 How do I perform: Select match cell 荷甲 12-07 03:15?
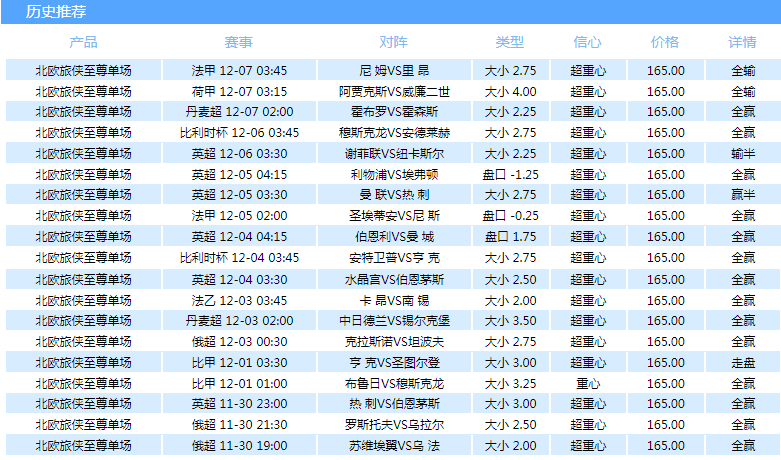239,91
